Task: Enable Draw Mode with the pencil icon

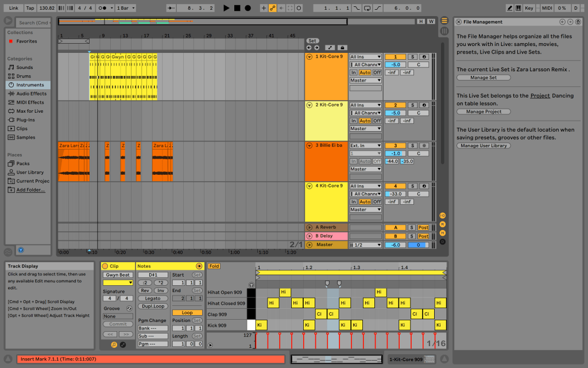Action: click(x=510, y=8)
